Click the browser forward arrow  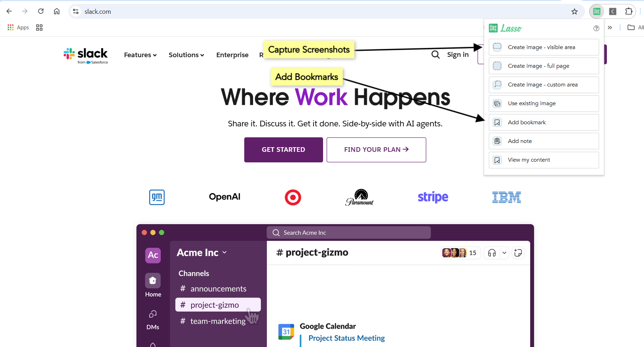[x=25, y=11]
